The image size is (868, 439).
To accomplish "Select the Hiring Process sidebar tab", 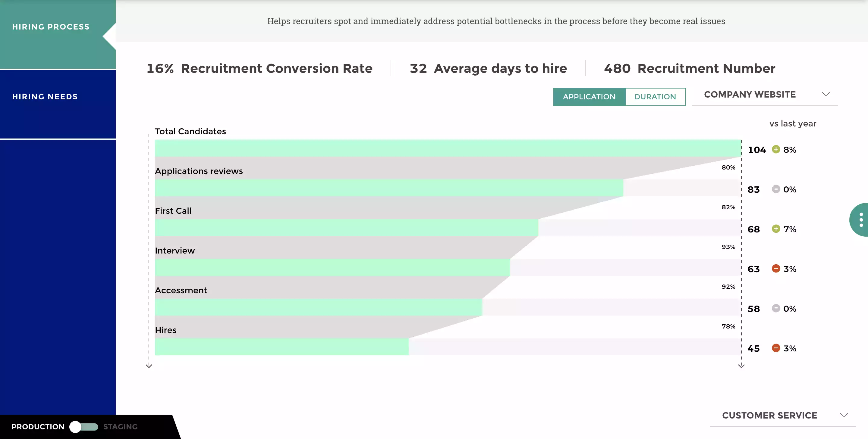I will point(51,27).
